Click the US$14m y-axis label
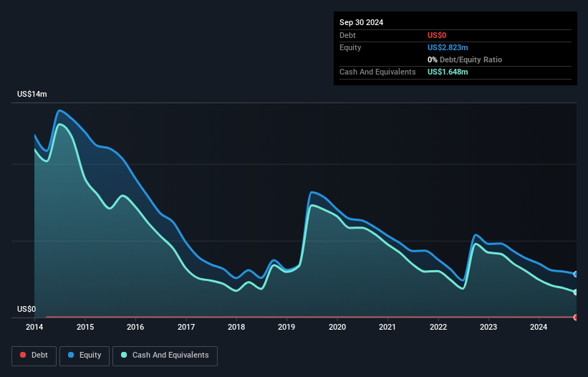 32,94
